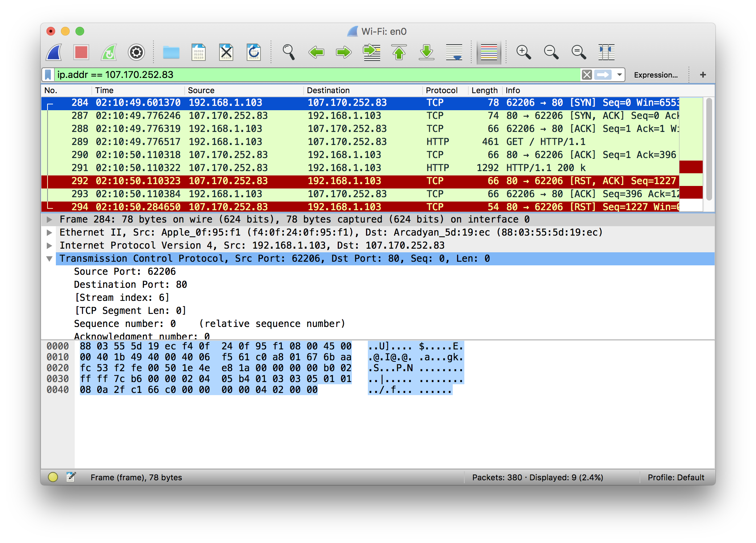The height and width of the screenshot is (543, 756).
Task: Restart the current capture
Action: (x=109, y=53)
